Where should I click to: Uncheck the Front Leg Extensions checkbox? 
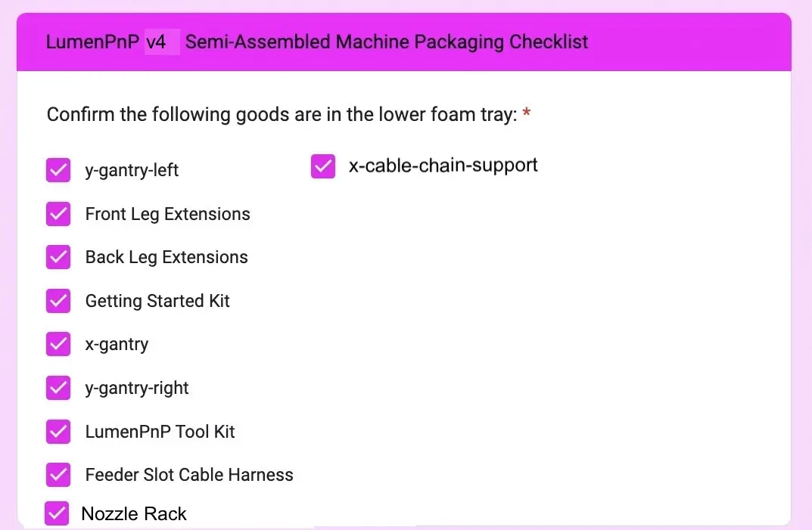pyautogui.click(x=58, y=214)
